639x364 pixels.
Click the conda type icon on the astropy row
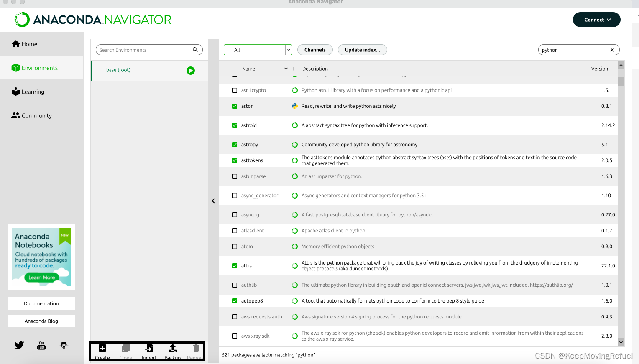tap(295, 145)
